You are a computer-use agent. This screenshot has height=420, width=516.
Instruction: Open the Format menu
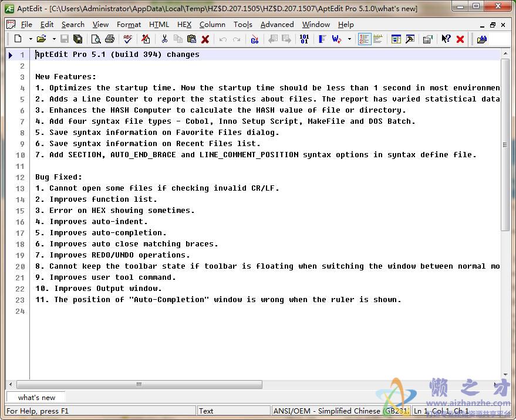click(129, 25)
